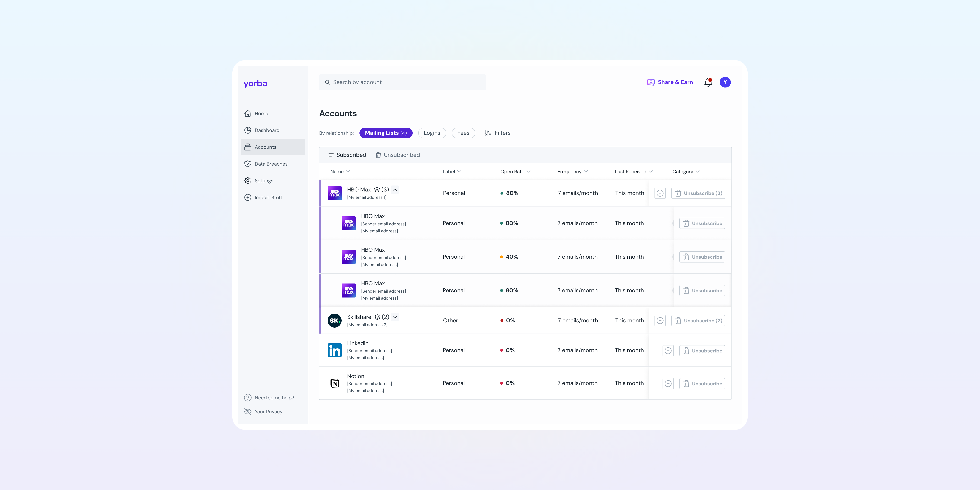Click HBO Max group logo
This screenshot has width=980, height=490.
[334, 193]
